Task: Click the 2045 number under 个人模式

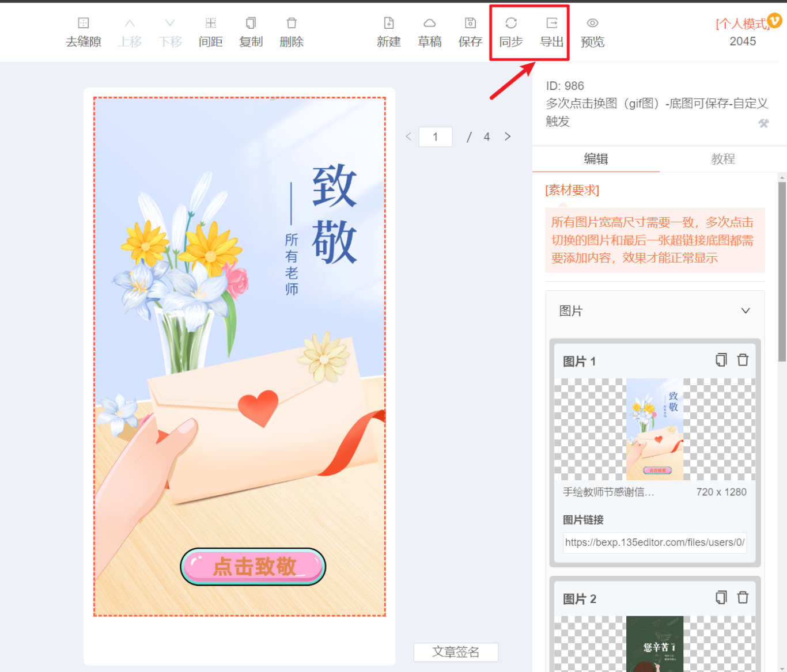Action: 743,41
